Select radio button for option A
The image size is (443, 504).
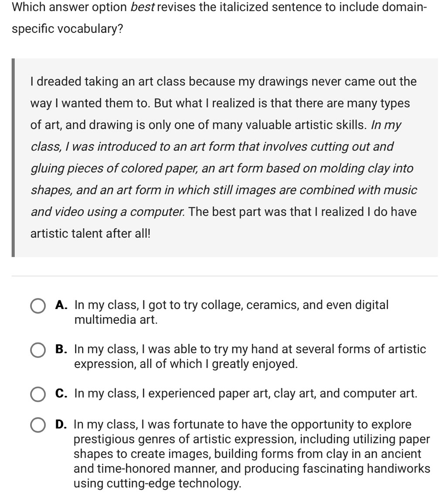click(x=38, y=306)
